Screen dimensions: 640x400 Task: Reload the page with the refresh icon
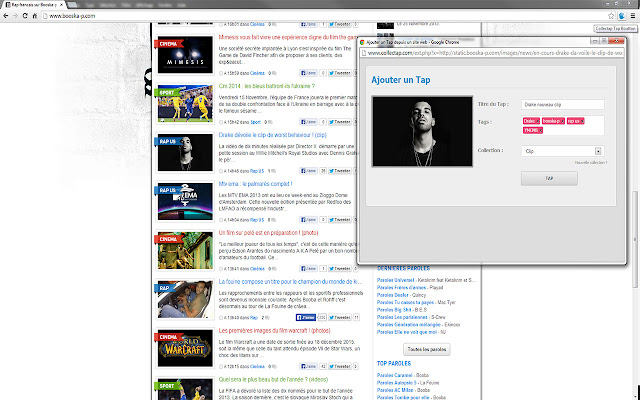25,16
